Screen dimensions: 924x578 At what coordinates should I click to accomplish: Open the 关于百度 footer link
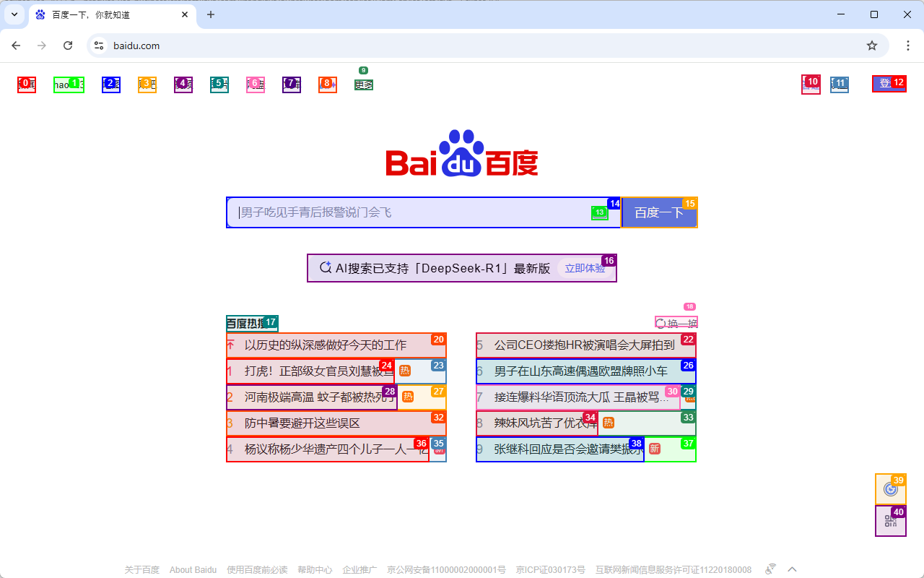[x=141, y=569]
